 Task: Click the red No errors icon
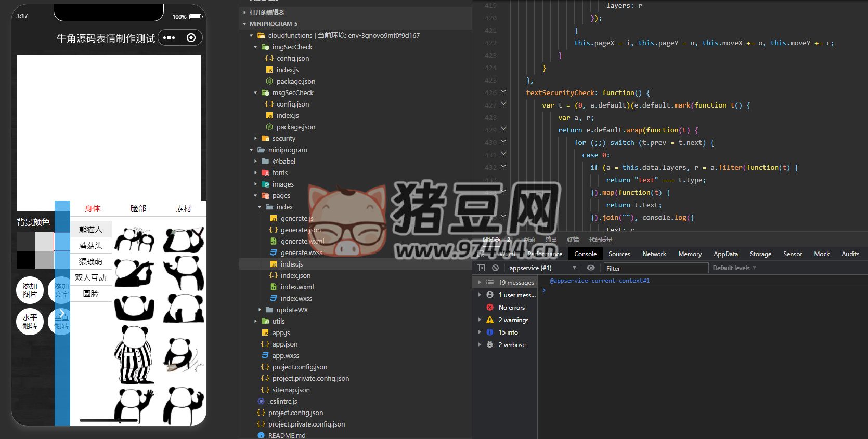pos(490,308)
